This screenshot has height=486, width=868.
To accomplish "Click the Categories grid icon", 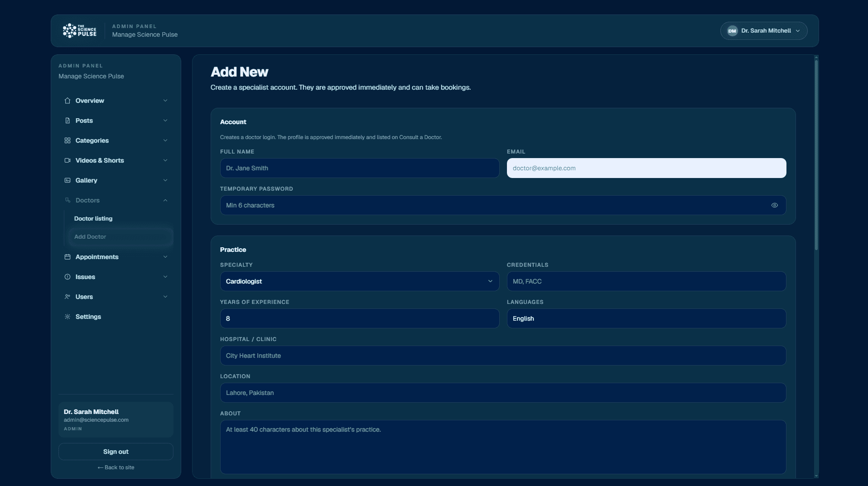I will (x=68, y=140).
